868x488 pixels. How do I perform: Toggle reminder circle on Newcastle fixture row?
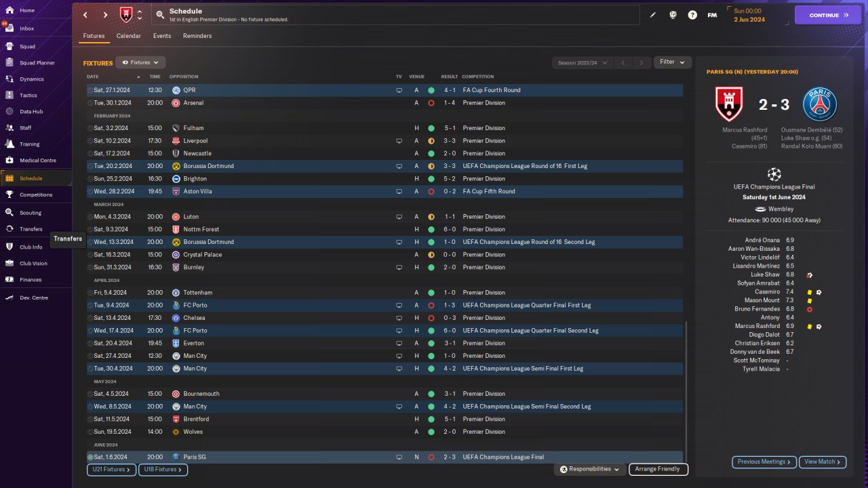tap(90, 153)
